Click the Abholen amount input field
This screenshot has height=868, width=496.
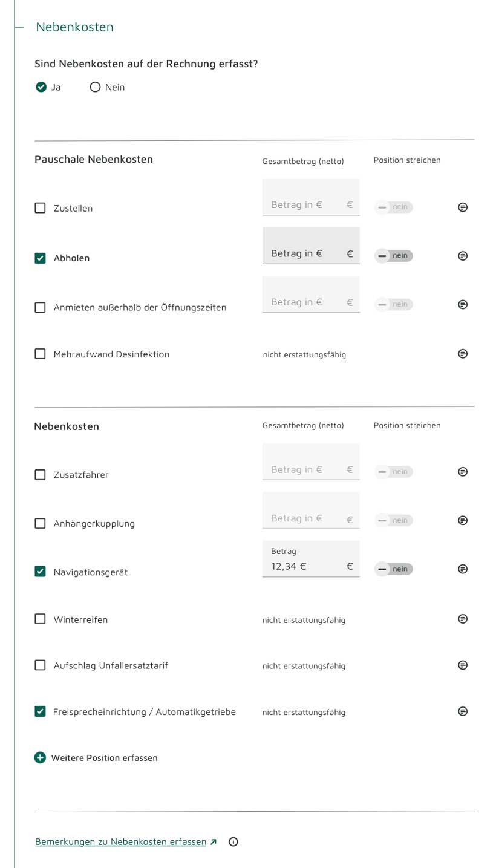[x=305, y=253]
